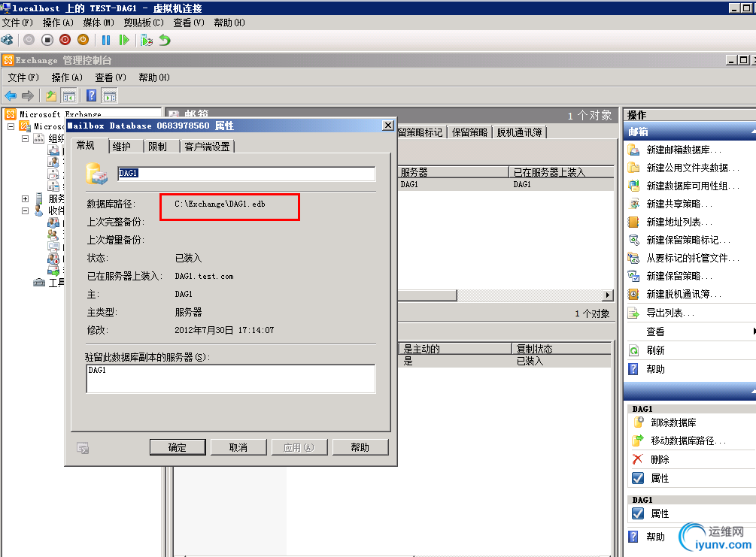Click the 复制状态 column header
This screenshot has height=557, width=756.
tap(562, 348)
